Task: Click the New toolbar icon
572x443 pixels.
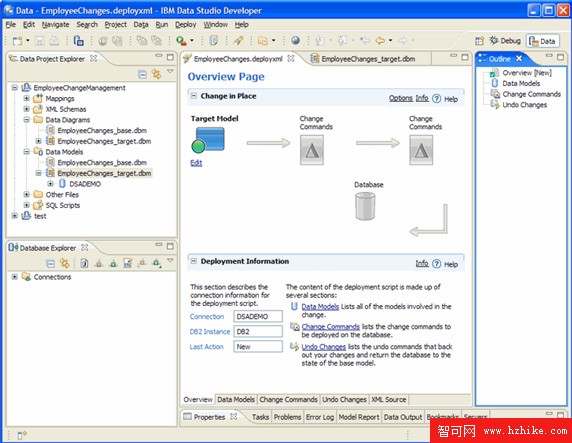Action: click(x=17, y=41)
